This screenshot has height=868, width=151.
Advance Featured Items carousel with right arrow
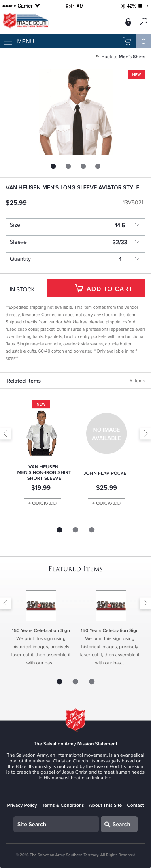pyautogui.click(x=145, y=603)
